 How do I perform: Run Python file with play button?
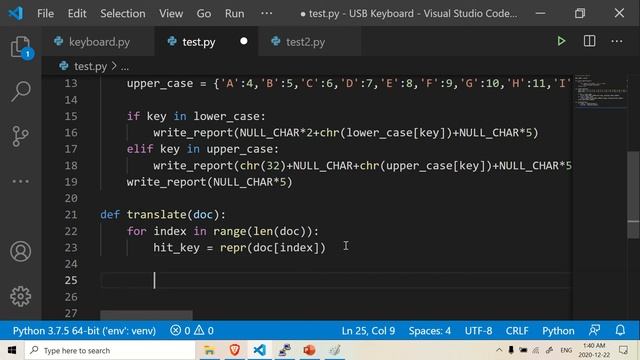561,41
